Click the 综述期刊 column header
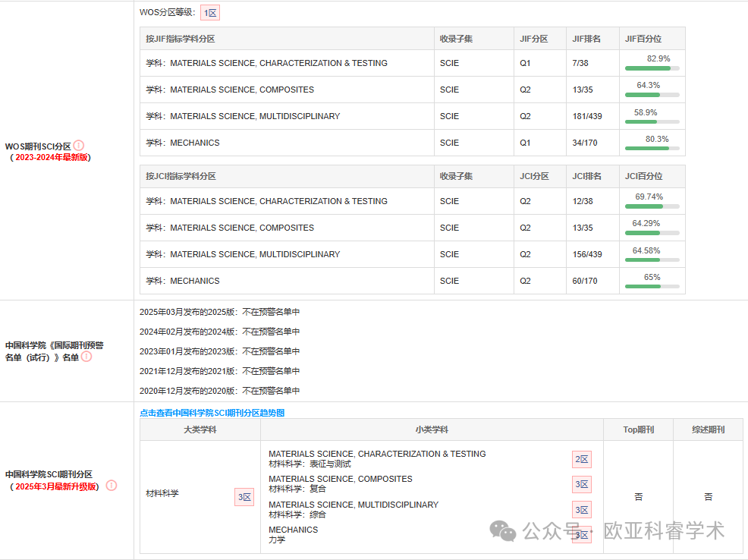Viewport: 748px width, 560px height. click(x=708, y=429)
